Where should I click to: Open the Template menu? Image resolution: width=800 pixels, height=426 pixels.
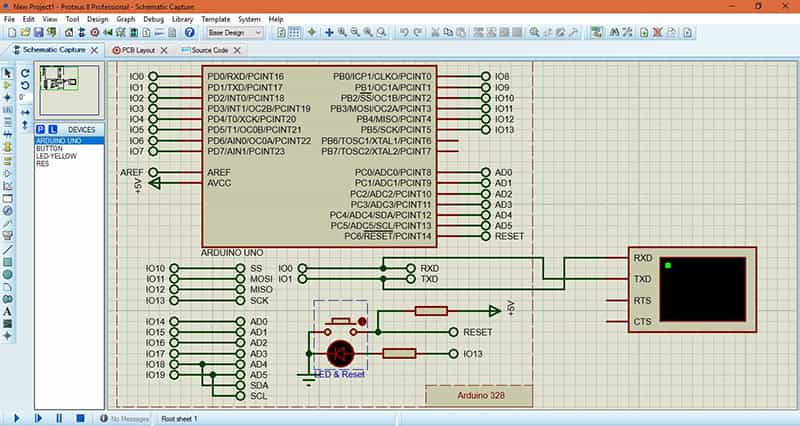pyautogui.click(x=216, y=19)
